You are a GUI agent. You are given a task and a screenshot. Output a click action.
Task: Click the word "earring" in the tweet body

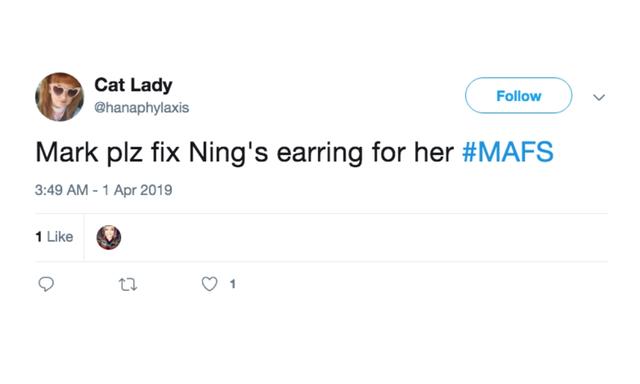pyautogui.click(x=320, y=153)
